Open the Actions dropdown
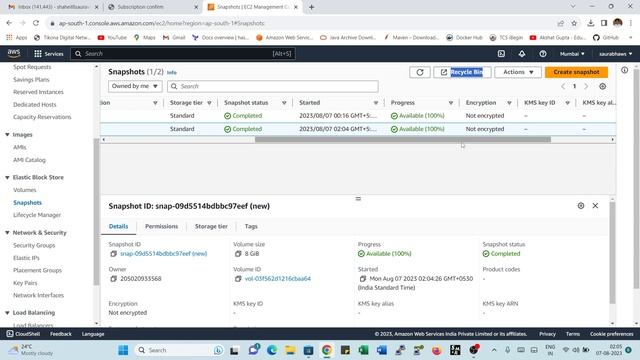 pos(518,72)
